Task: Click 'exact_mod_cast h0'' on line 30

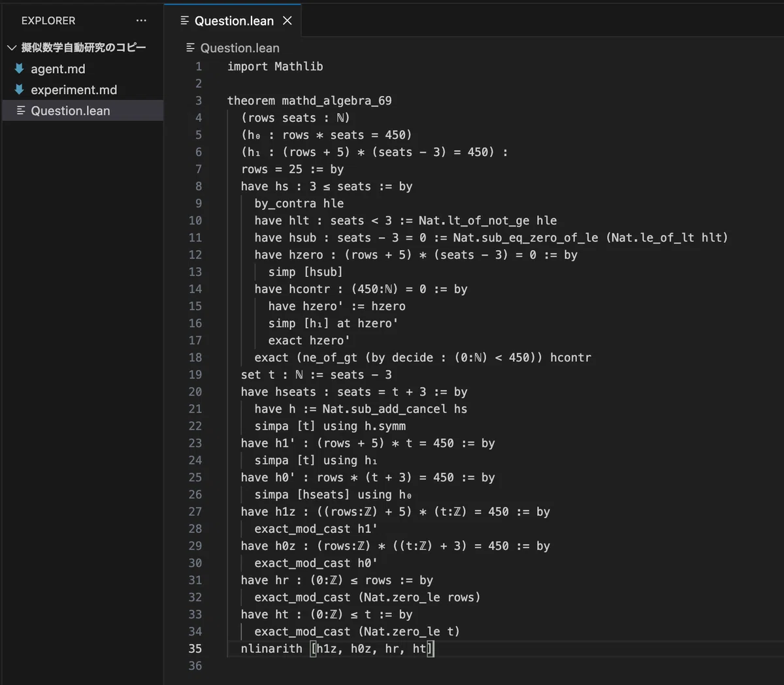Action: 316,563
